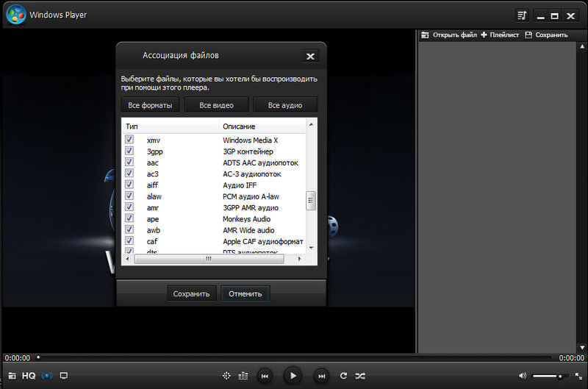588x389 pixels.
Task: Uncheck the caf file type
Action: tap(129, 240)
